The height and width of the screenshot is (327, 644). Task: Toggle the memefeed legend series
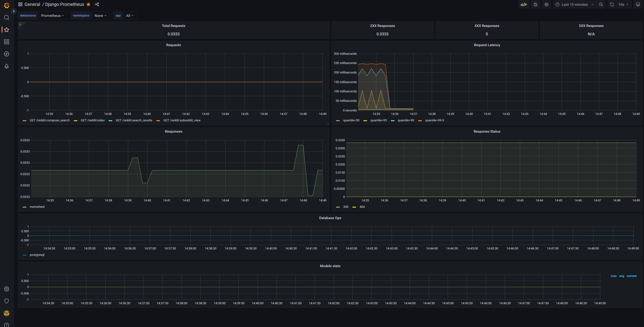[37, 207]
